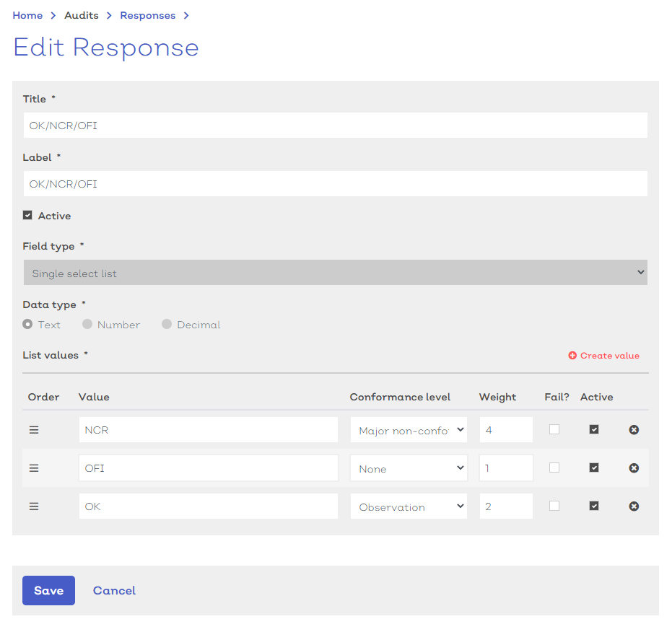Select the Number data type radio
The width and height of the screenshot is (672, 632).
pyautogui.click(x=87, y=324)
